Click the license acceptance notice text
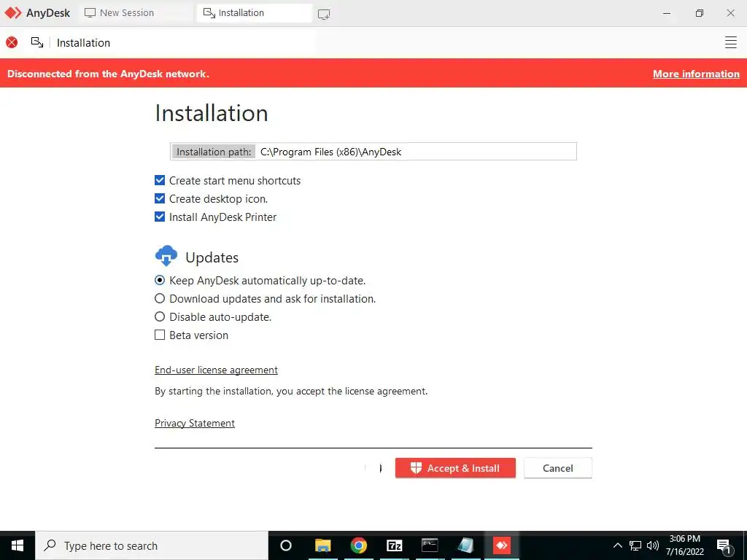 (291, 391)
